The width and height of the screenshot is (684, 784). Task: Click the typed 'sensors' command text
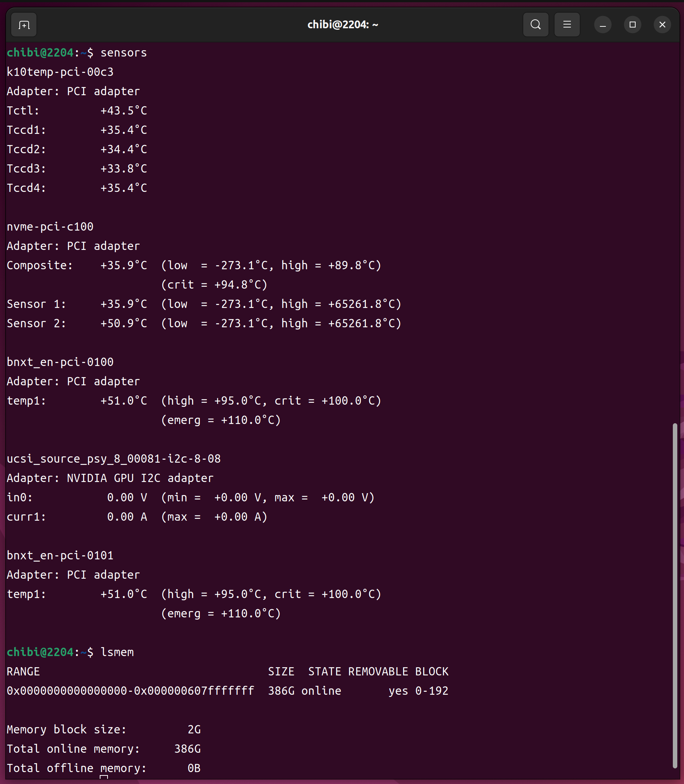tap(123, 53)
